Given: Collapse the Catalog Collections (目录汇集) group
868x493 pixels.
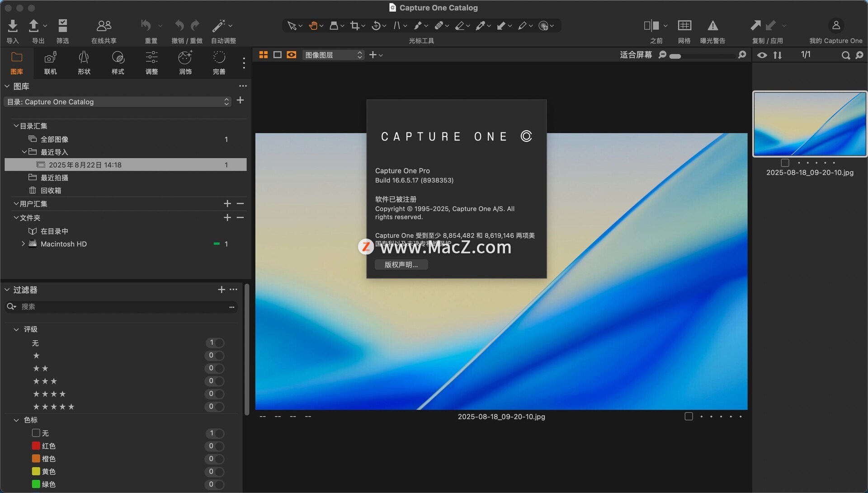Looking at the screenshot, I should [16, 126].
